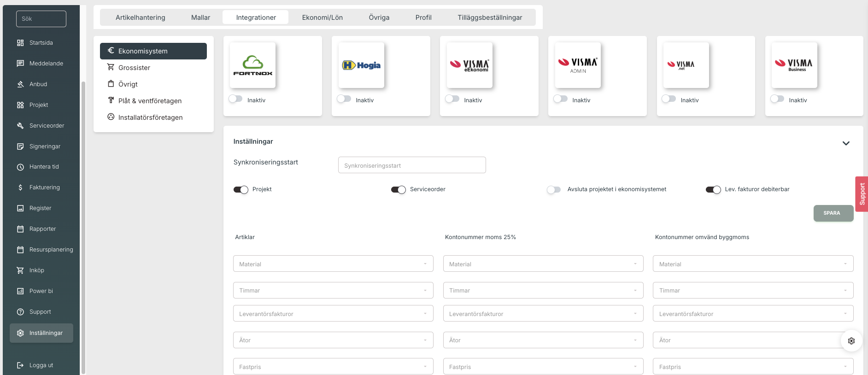Disable Lev. fakturor debiterbar toggle
Screen dimensions: 868x375
tap(713, 190)
